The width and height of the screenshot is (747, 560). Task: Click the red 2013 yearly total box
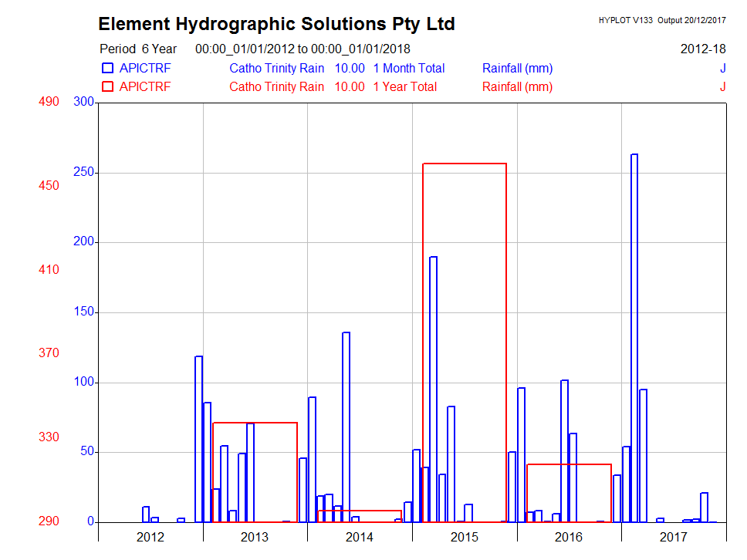[x=255, y=423]
